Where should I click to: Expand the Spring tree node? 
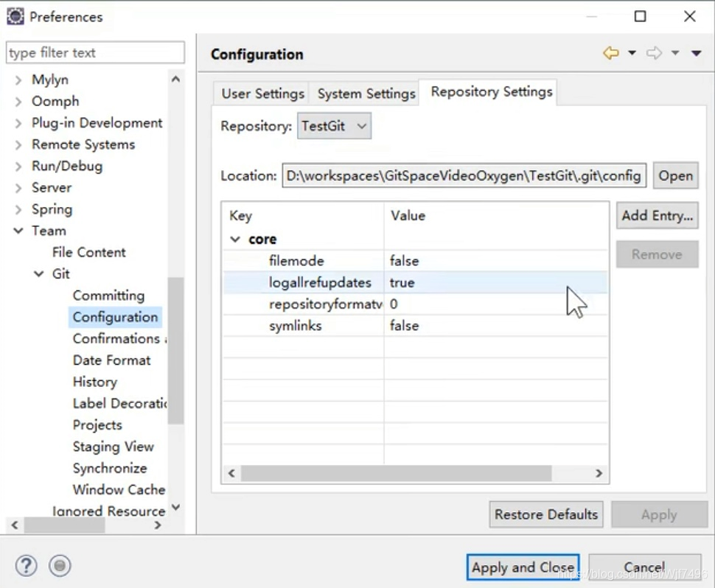click(x=18, y=210)
